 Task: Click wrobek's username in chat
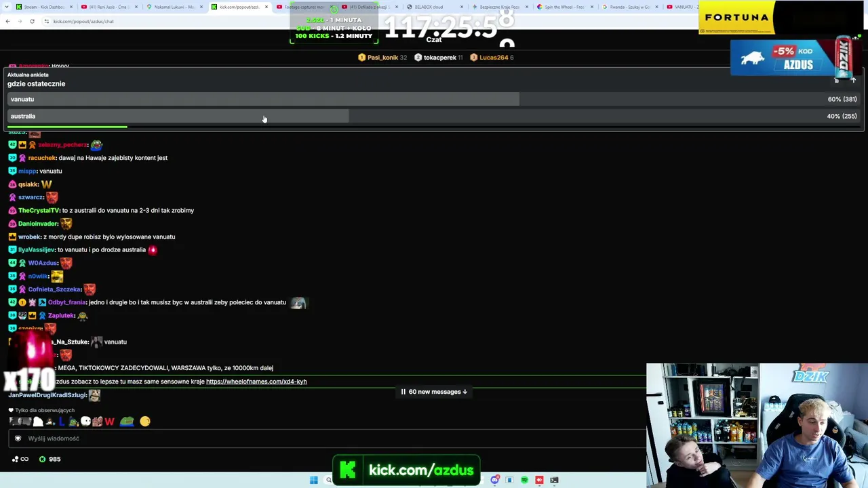[30, 237]
